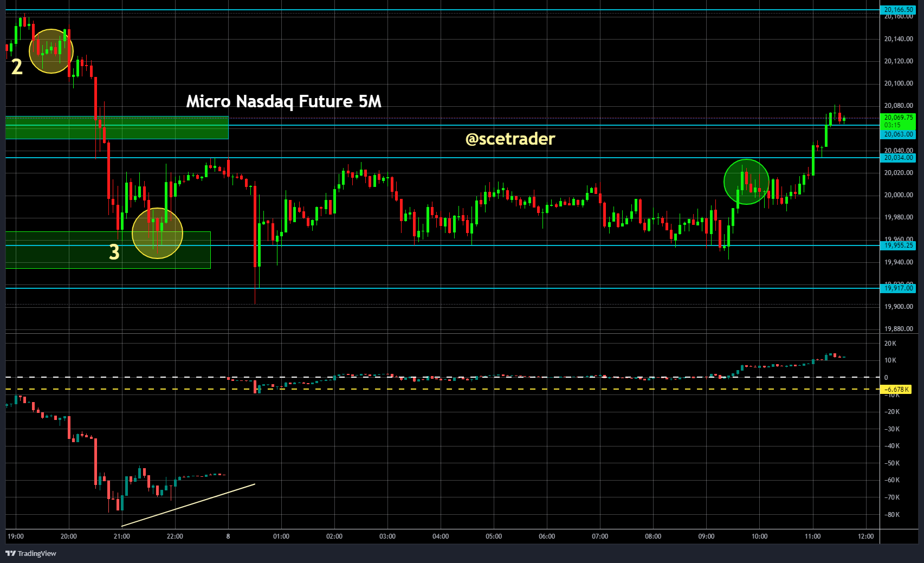The height and width of the screenshot is (563, 924).
Task: Click the 01:00 time axis label
Action: (281, 536)
